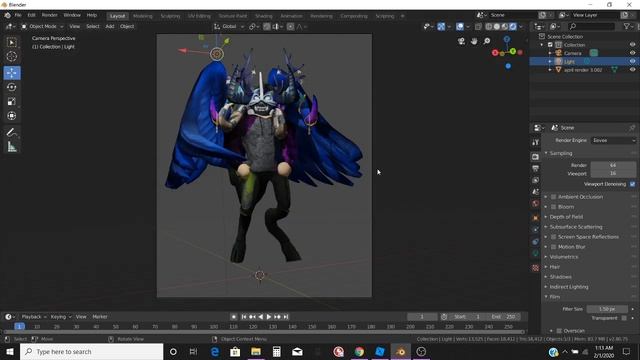Viewport: 640px width, 360px height.
Task: Pick the Rotate tool
Action: click(x=12, y=87)
